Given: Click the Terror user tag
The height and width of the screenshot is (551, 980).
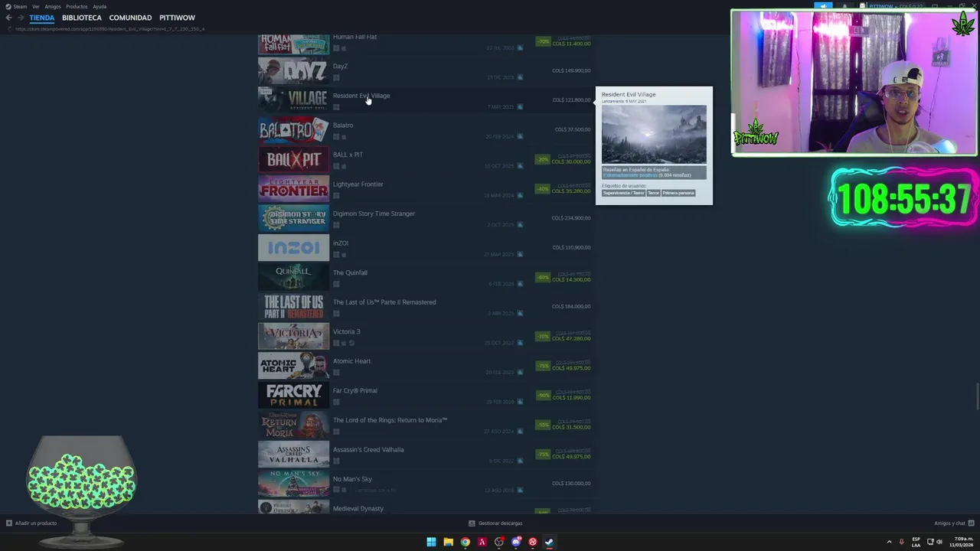Looking at the screenshot, I should (x=653, y=193).
